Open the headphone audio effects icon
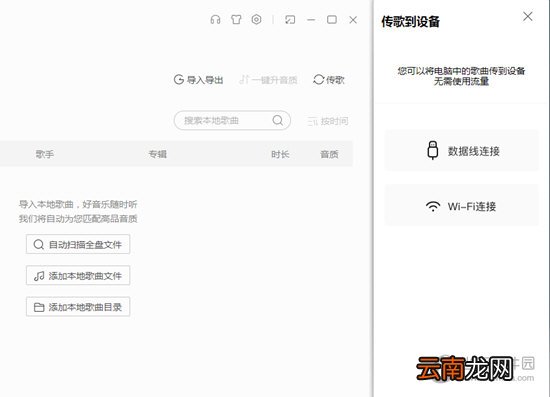 click(x=215, y=20)
